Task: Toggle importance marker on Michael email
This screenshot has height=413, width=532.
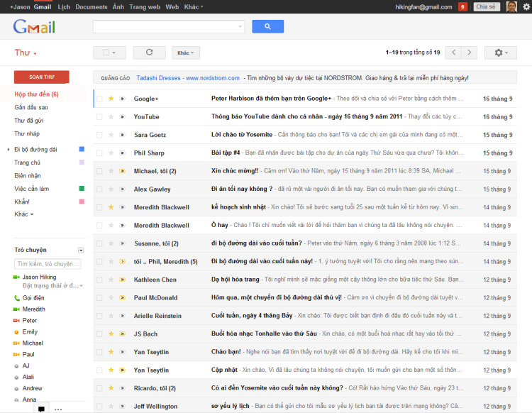Action: pyautogui.click(x=123, y=171)
